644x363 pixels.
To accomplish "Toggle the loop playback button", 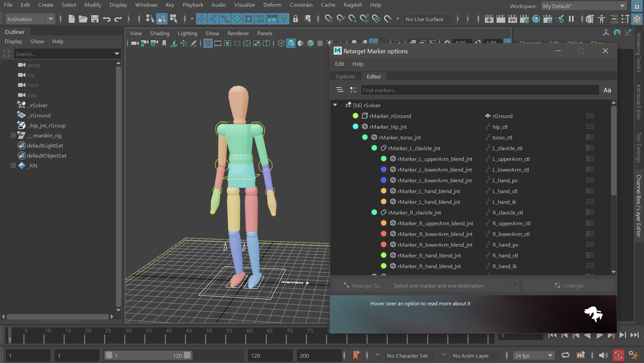I will click(565, 355).
